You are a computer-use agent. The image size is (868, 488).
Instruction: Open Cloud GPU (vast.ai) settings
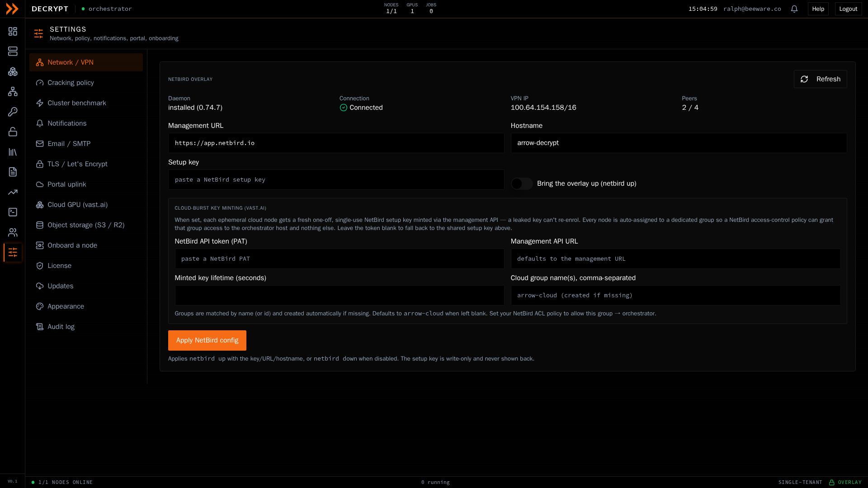pos(86,205)
